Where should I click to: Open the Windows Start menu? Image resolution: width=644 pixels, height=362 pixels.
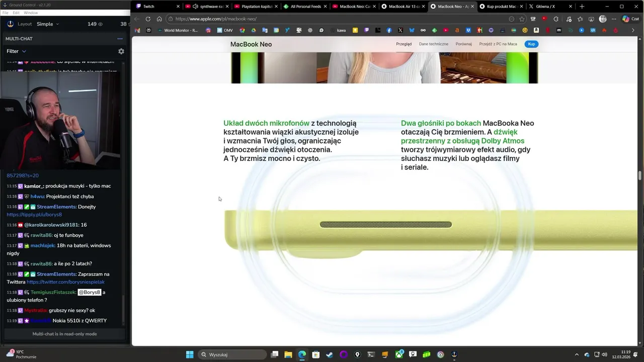[190, 354]
